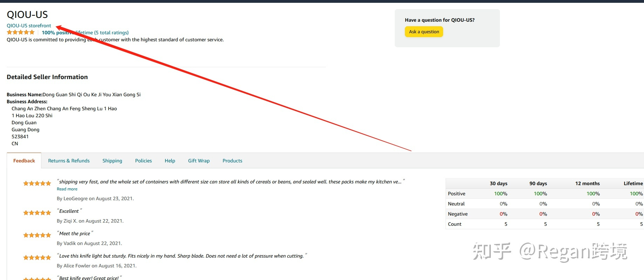Viewport: 644px width, 280px height.
Task: Click the Detailed Seller Information heading
Action: (x=47, y=77)
